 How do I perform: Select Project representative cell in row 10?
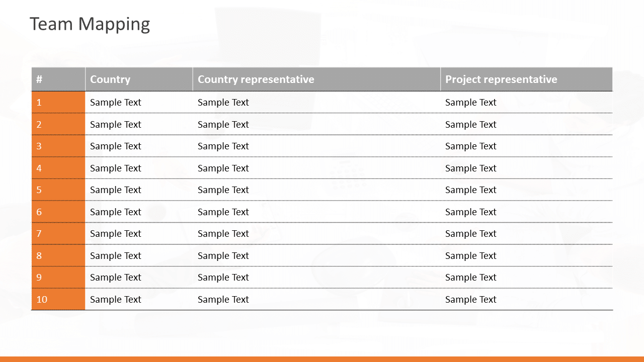471,300
